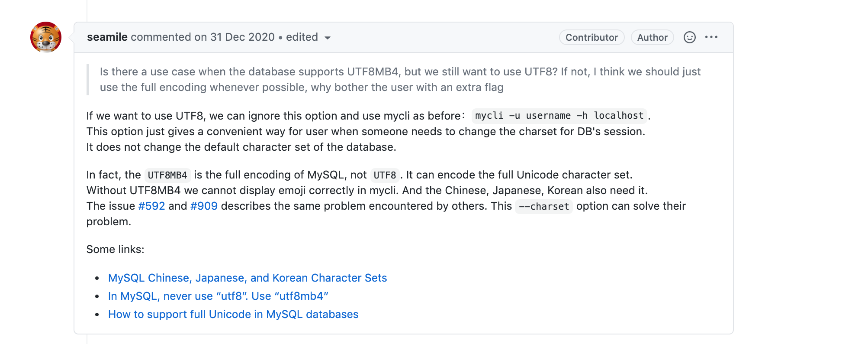The width and height of the screenshot is (868, 344).
Task: Click the word "edited" in the comment header
Action: (x=302, y=37)
